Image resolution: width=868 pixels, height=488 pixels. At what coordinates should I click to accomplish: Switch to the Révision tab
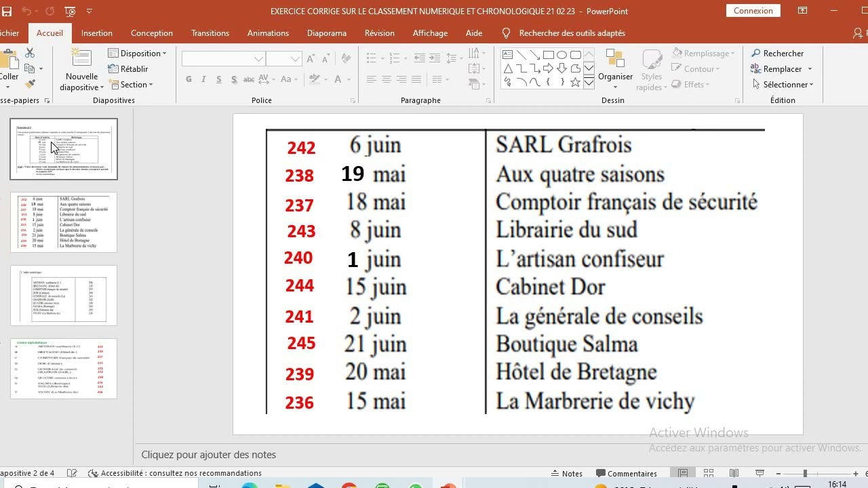380,33
